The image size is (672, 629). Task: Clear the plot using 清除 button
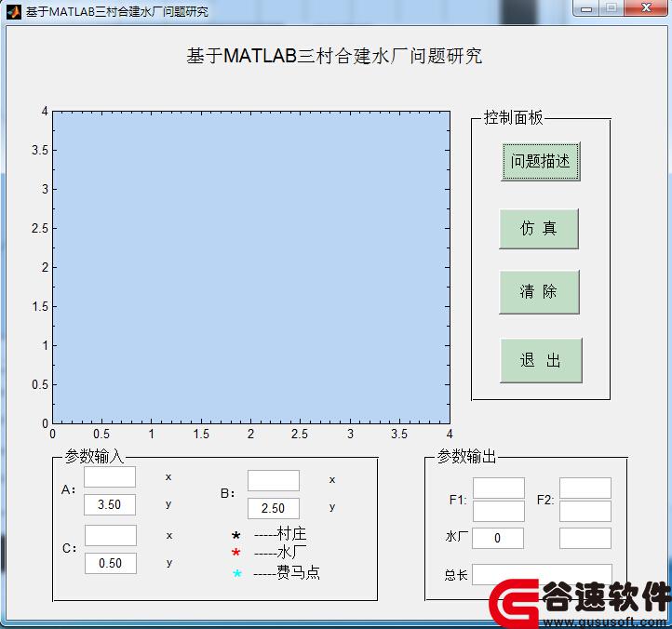point(539,292)
